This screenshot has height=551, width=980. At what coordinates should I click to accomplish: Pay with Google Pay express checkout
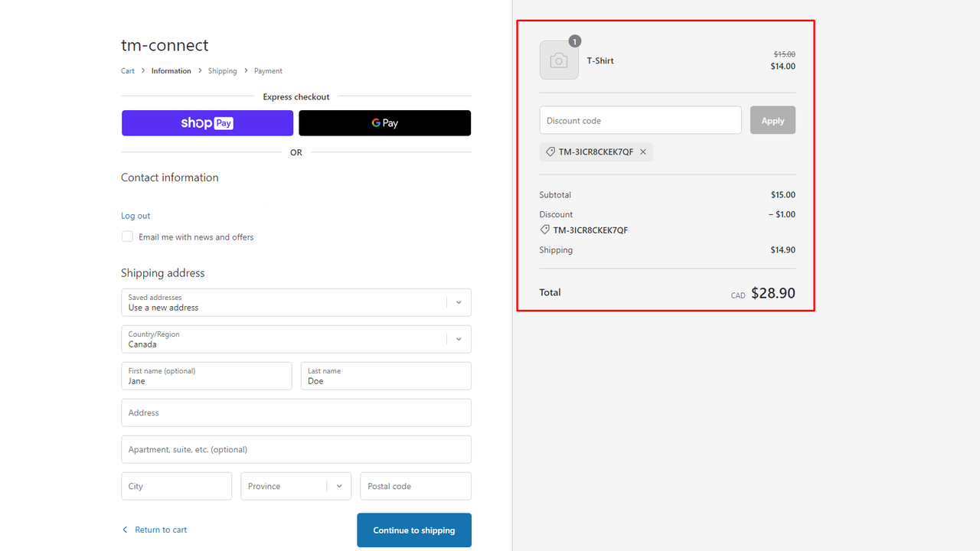click(x=385, y=123)
